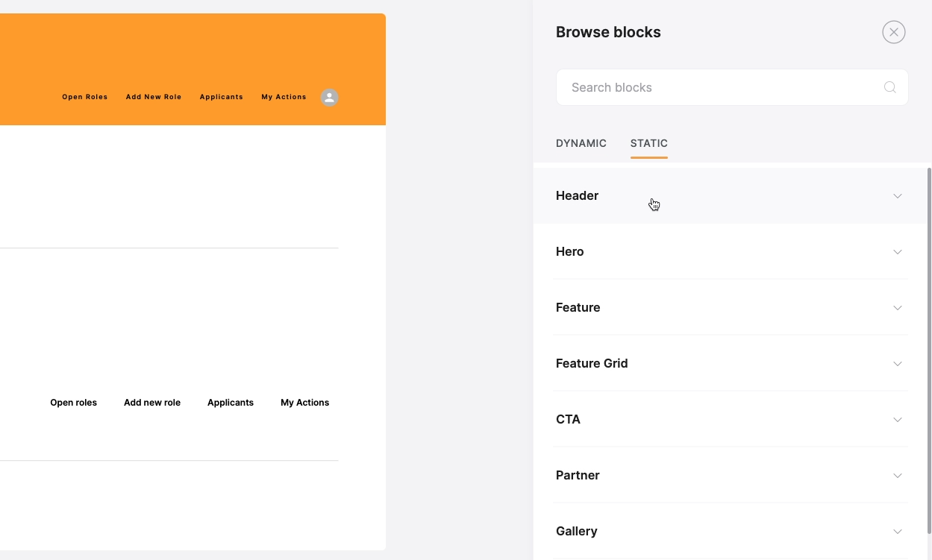
Task: Click My Actions in white navigation bar
Action: click(304, 403)
